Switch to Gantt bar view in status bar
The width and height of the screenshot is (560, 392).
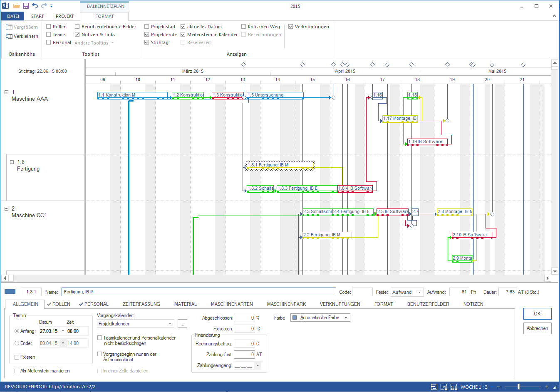click(x=434, y=387)
